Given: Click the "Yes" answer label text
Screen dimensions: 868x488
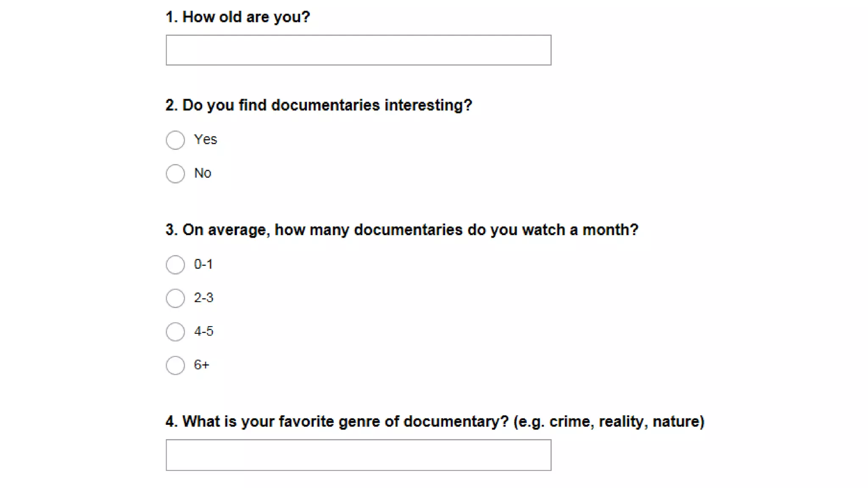Looking at the screenshot, I should tap(206, 139).
